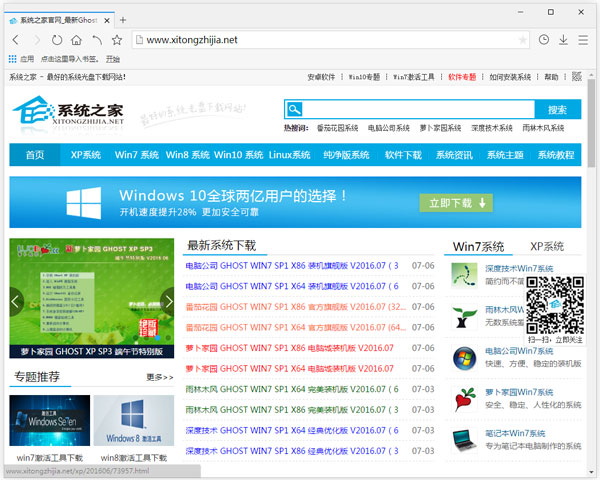Bookmark page via address bar star
This screenshot has width=600, height=480.
522,40
